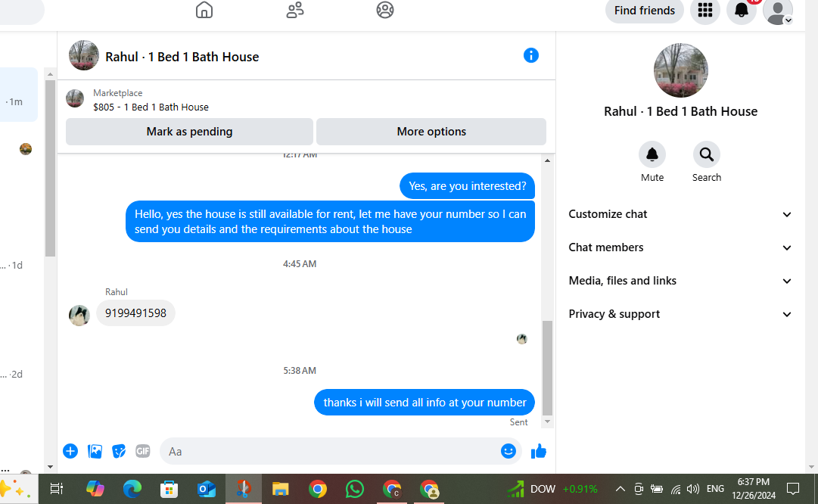Screen dimensions: 818x504
Task: Open more actions plus icon in composer
Action: (70, 451)
